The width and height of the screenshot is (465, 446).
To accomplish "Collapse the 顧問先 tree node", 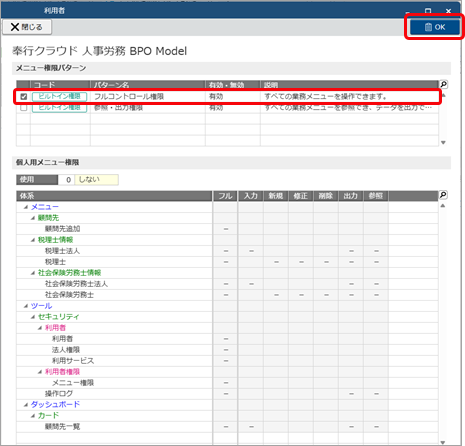I will [33, 218].
